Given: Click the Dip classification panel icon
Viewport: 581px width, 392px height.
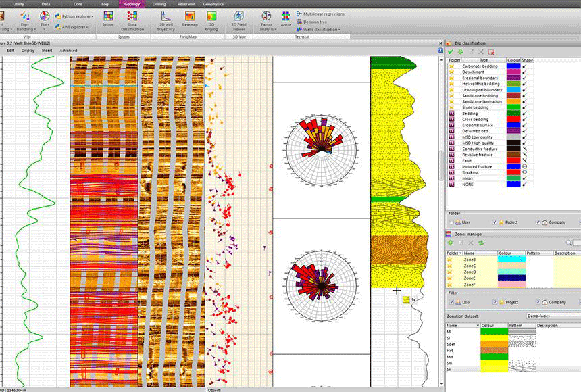Looking at the screenshot, I should coord(449,43).
